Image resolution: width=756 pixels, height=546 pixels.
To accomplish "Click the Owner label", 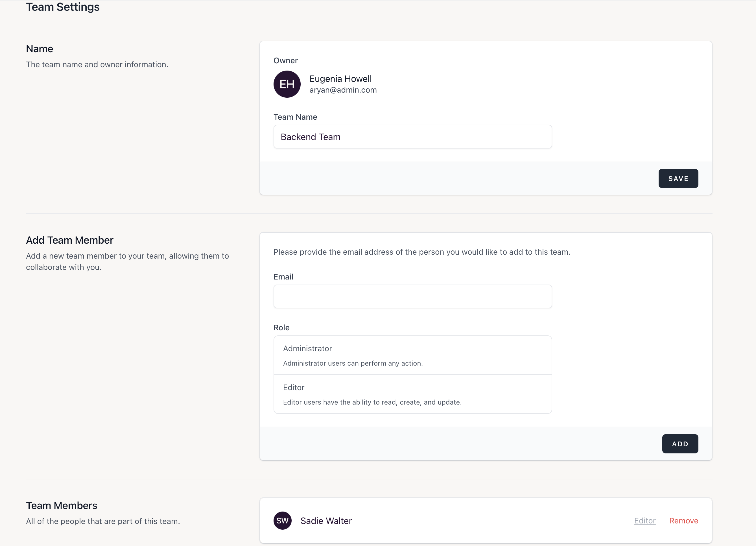I will tap(285, 61).
